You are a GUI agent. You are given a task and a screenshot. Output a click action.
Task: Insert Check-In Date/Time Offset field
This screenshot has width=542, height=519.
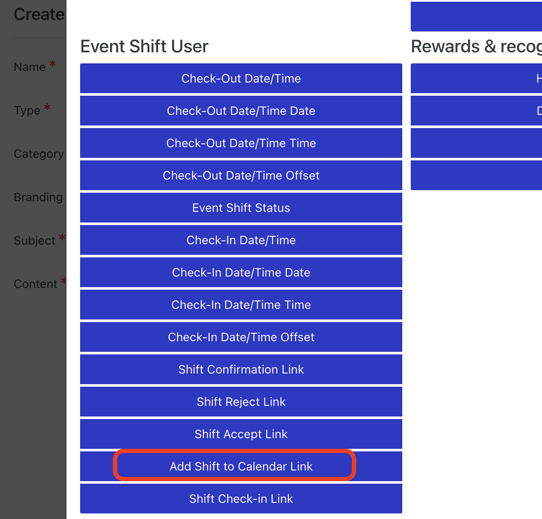click(x=241, y=337)
